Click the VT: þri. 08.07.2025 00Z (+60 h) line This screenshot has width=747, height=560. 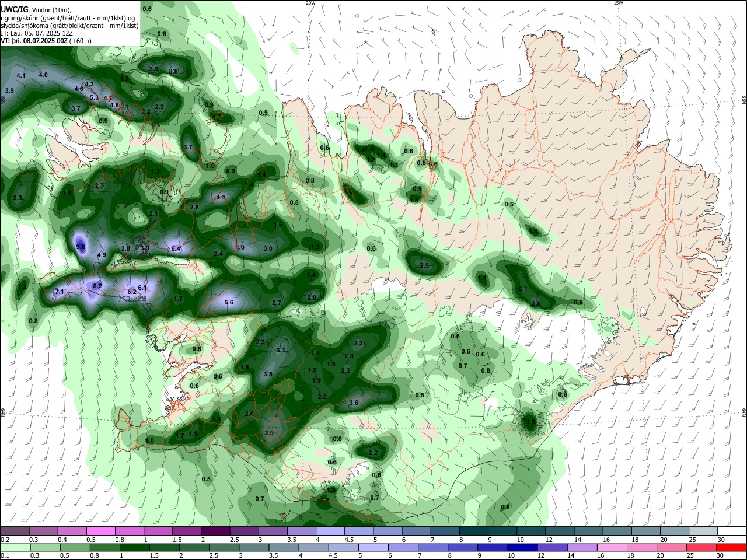[46, 41]
